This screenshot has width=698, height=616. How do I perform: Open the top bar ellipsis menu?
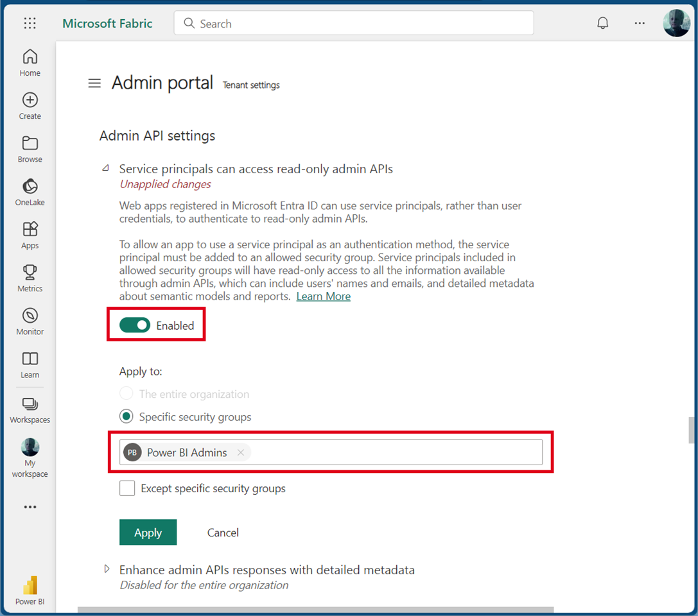point(639,24)
